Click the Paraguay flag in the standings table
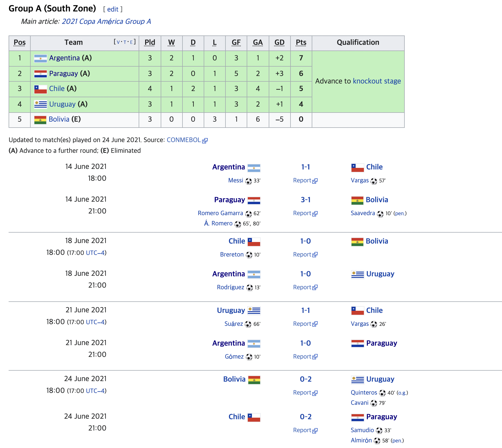 pyautogui.click(x=41, y=74)
